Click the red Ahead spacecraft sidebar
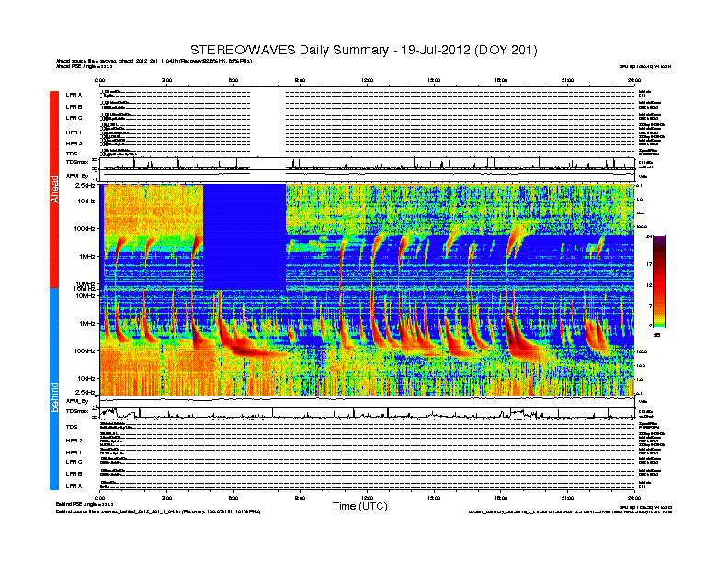The image size is (728, 563). (54, 190)
